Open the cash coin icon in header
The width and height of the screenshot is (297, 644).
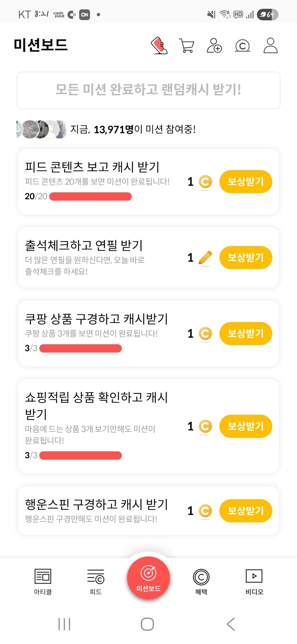pos(242,46)
